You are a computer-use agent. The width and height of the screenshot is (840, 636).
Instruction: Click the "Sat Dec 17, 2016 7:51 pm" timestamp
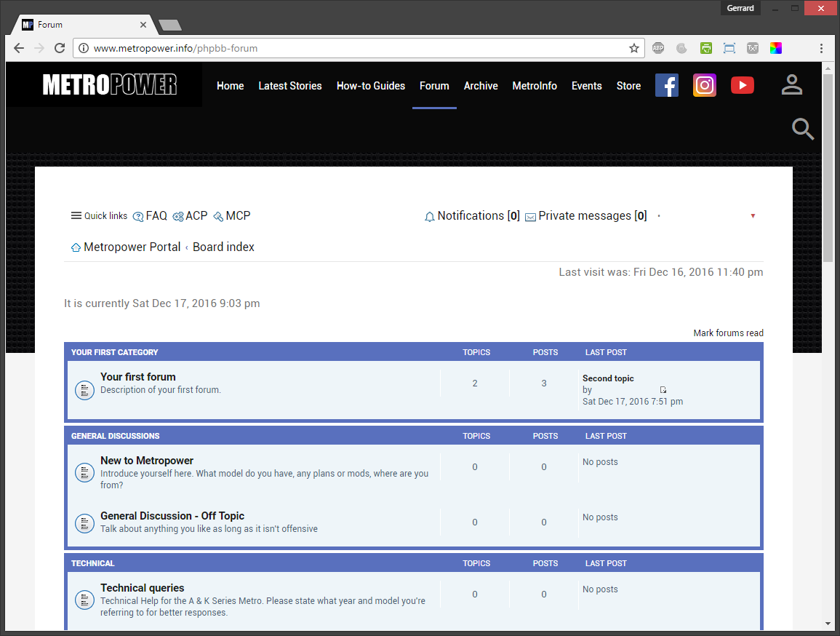tap(633, 401)
